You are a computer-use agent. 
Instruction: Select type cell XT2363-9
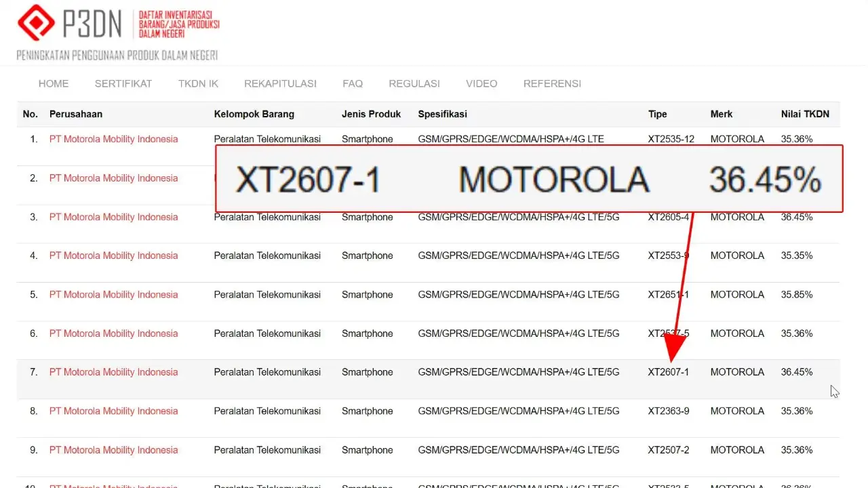tap(669, 411)
